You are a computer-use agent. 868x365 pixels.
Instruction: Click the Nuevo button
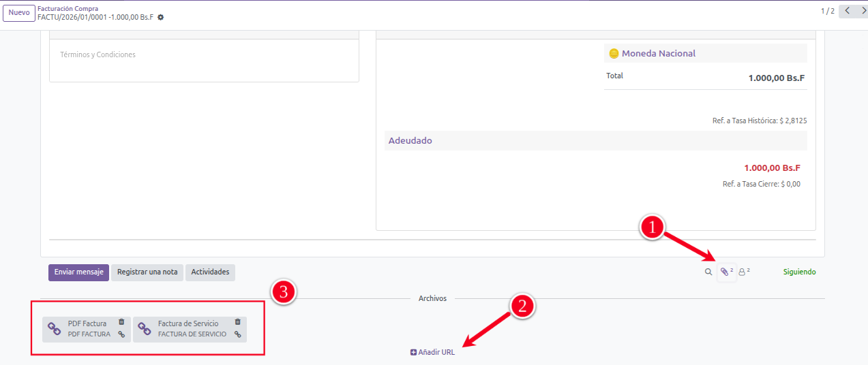[19, 13]
